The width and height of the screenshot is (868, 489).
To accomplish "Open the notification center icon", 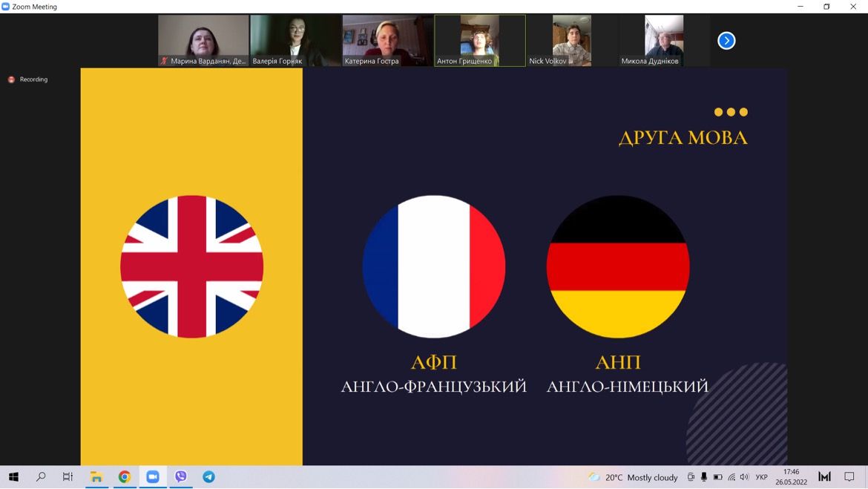I will click(x=849, y=477).
